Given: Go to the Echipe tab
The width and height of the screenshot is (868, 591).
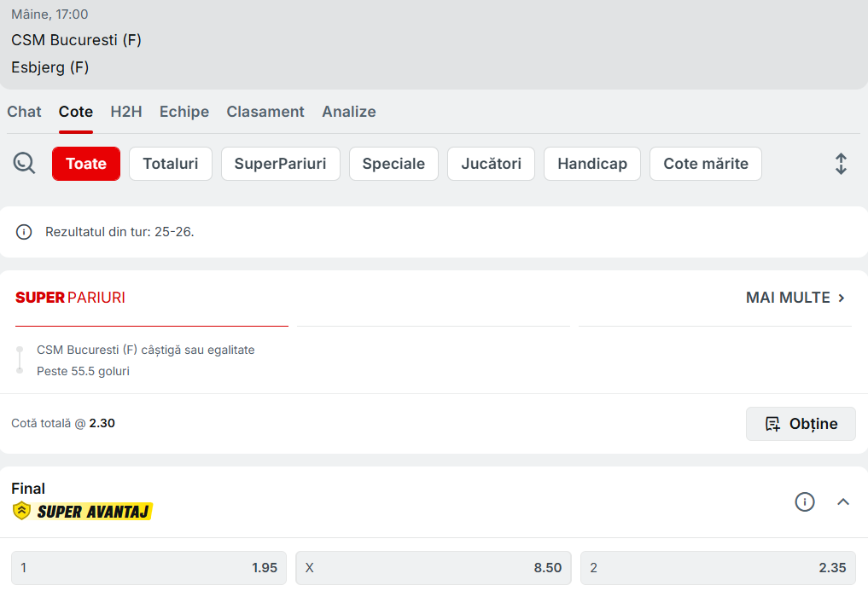Looking at the screenshot, I should click(184, 112).
